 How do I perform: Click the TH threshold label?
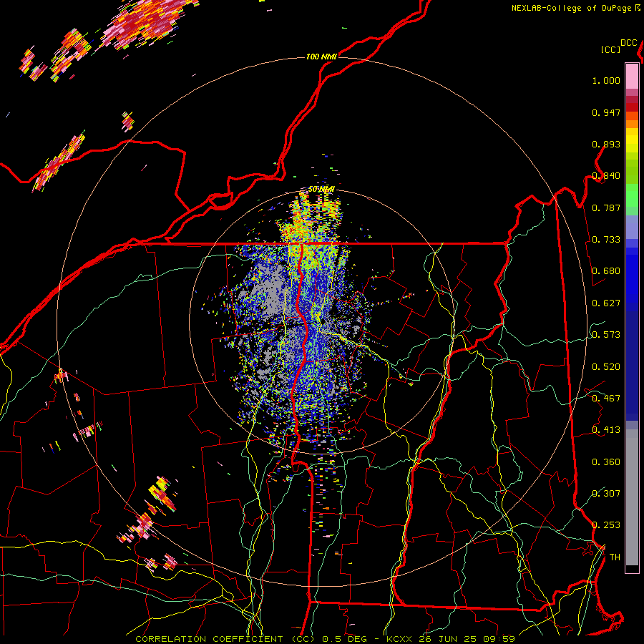point(615,557)
